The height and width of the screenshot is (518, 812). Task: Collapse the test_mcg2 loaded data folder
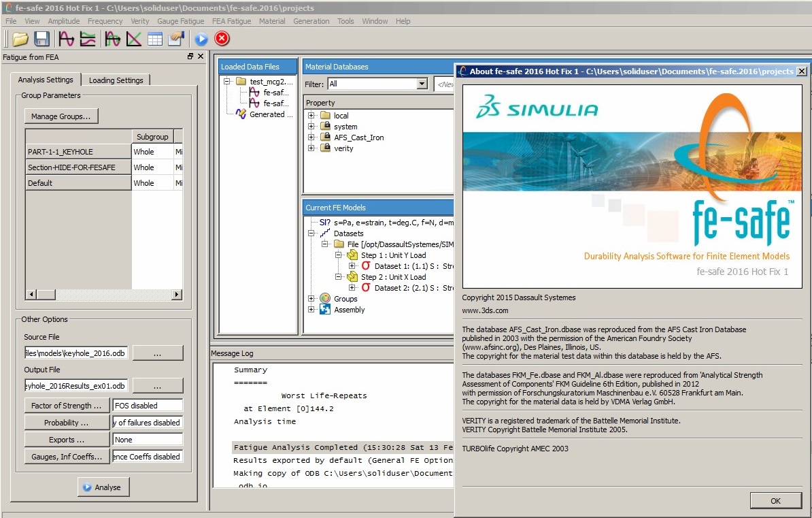(227, 82)
